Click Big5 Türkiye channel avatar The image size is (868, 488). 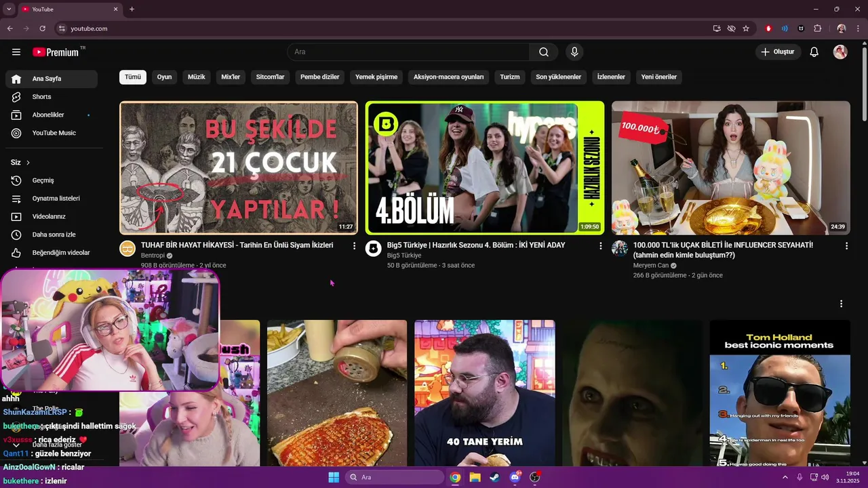[x=374, y=249]
